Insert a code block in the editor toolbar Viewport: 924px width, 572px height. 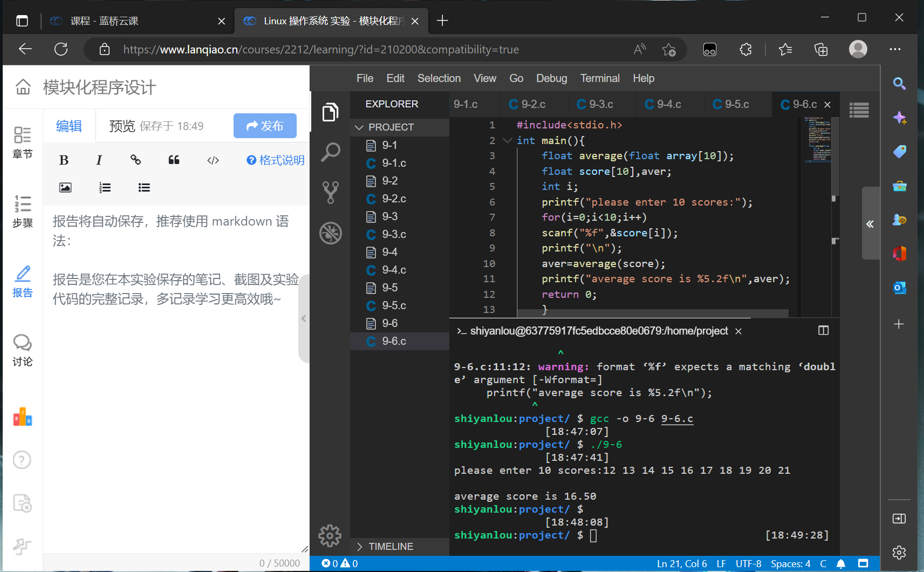pos(213,160)
